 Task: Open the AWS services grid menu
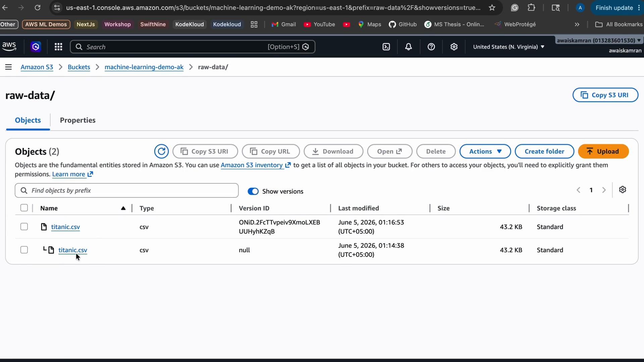(58, 47)
